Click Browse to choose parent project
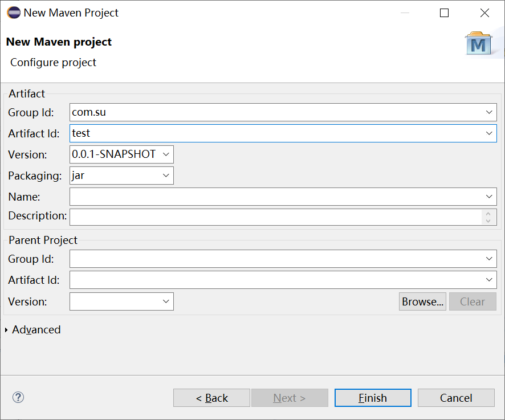Viewport: 505px width, 420px height. coord(422,301)
